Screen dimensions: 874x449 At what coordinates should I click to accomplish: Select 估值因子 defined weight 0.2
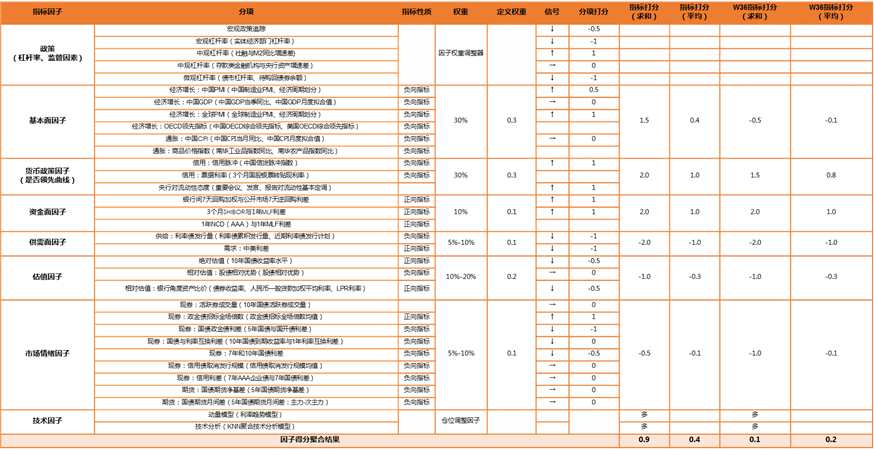coord(511,277)
